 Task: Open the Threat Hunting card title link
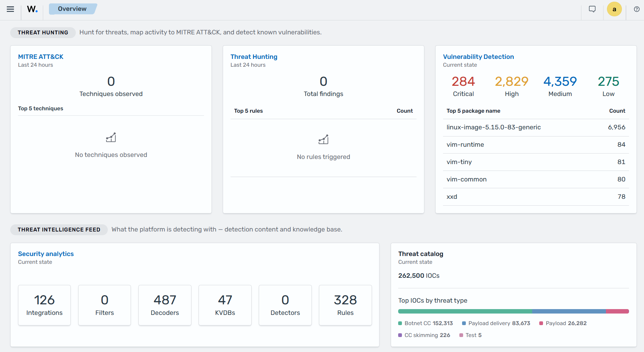(x=254, y=57)
